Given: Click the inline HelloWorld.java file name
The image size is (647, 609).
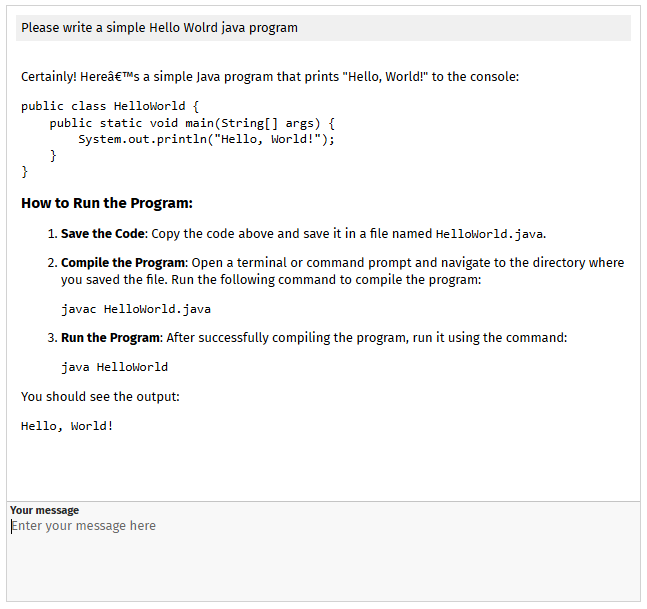Looking at the screenshot, I should point(490,234).
